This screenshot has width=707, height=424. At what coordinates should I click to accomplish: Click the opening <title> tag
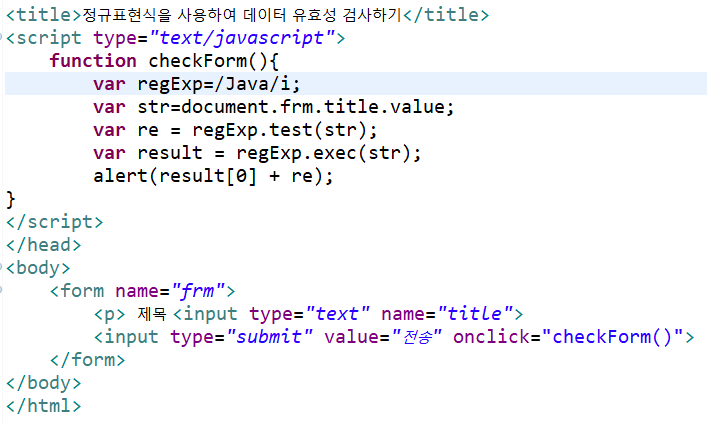coord(44,15)
